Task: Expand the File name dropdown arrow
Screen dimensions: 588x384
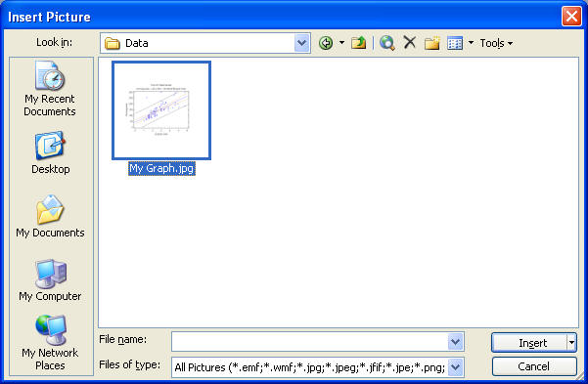Action: [455, 342]
